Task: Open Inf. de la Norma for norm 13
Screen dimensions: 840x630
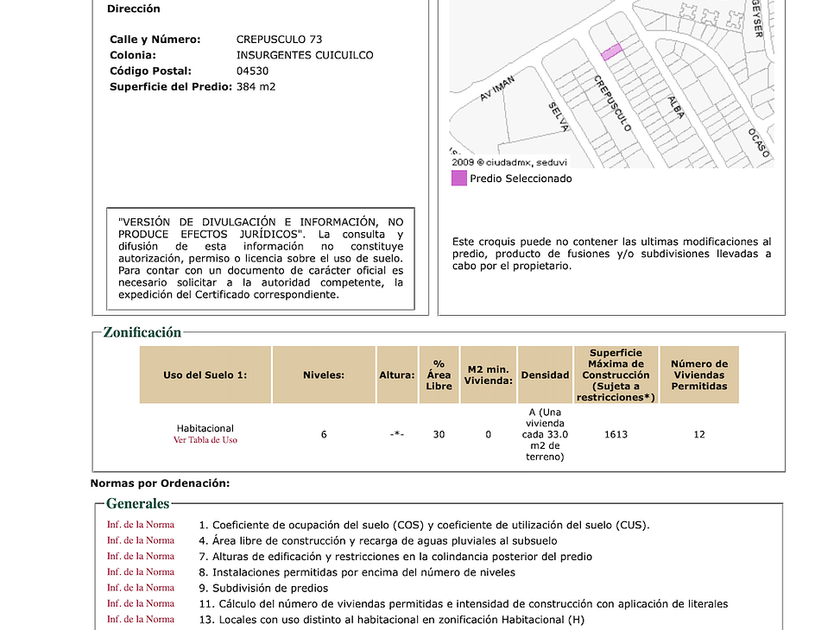Action: coord(140,619)
